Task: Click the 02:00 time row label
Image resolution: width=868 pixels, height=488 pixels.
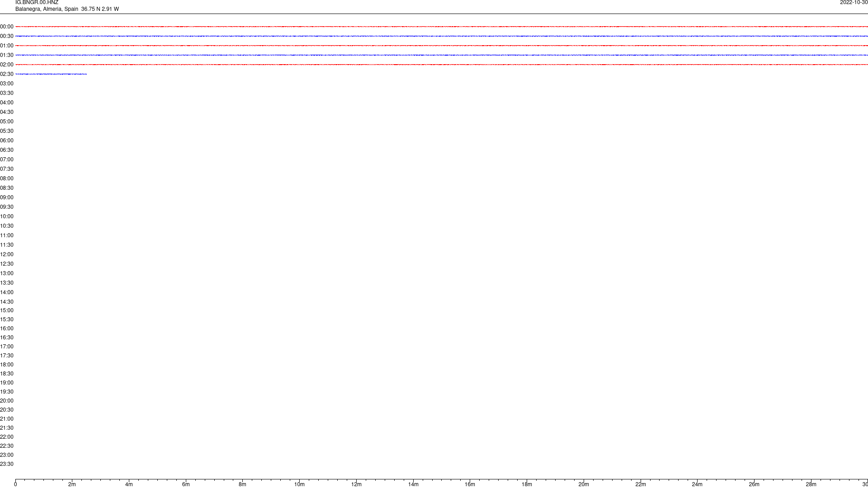Action: 7,65
